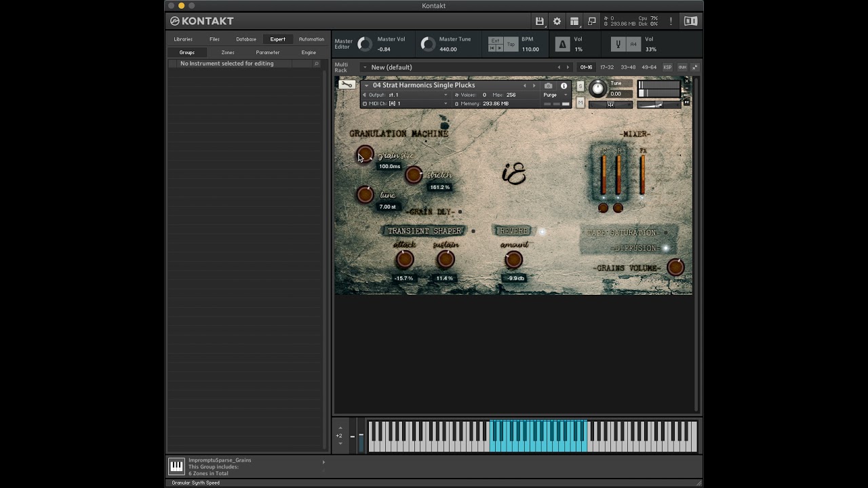Open the Purge dropdown menu
Image resolution: width=868 pixels, height=488 pixels.
[555, 95]
